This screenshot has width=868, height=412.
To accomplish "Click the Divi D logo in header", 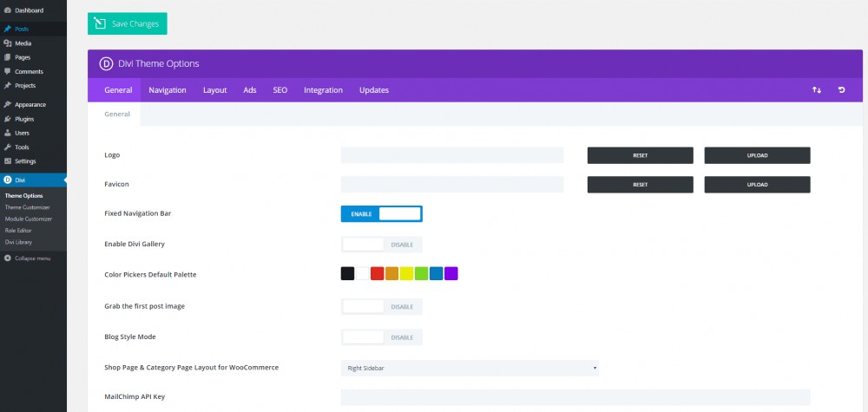I will [106, 63].
